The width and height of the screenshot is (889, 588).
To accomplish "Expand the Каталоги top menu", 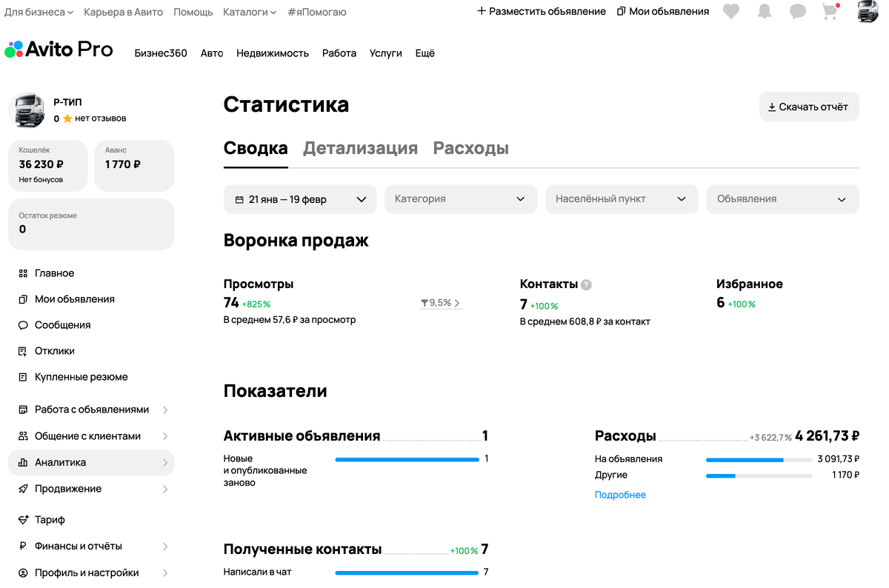I will coord(250,12).
